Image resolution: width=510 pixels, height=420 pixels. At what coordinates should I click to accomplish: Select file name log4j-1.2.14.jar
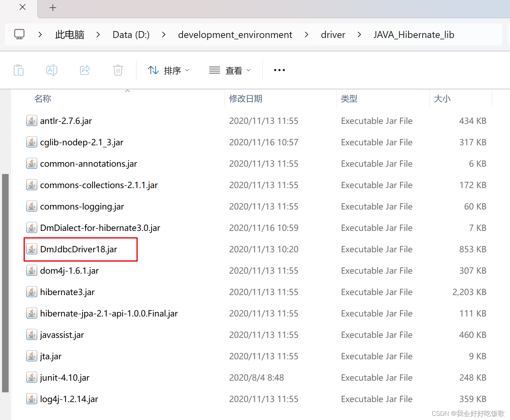[69, 399]
